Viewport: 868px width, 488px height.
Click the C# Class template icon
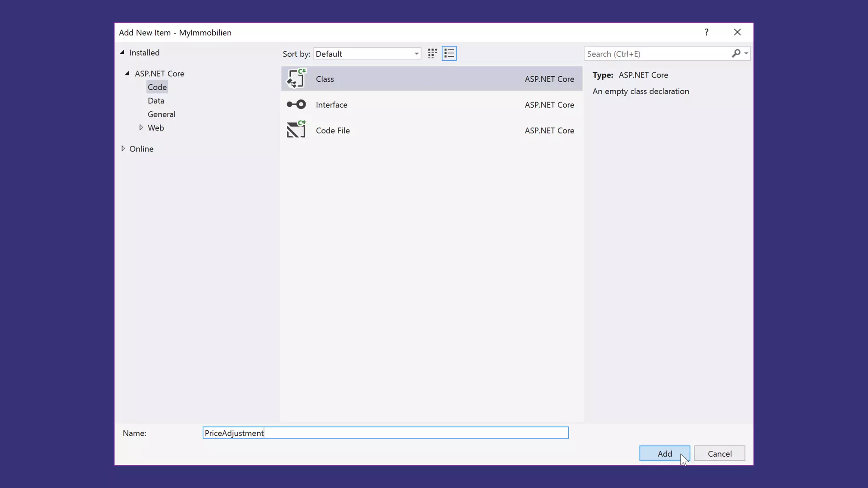point(296,79)
